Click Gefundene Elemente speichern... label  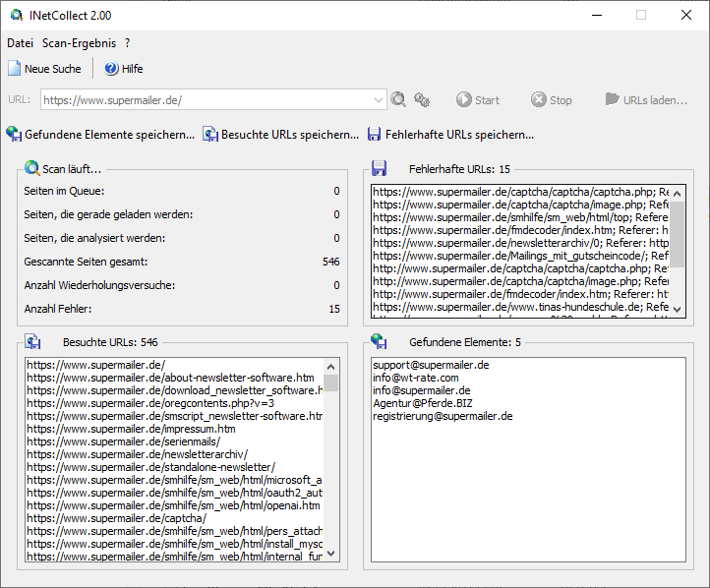109,135
